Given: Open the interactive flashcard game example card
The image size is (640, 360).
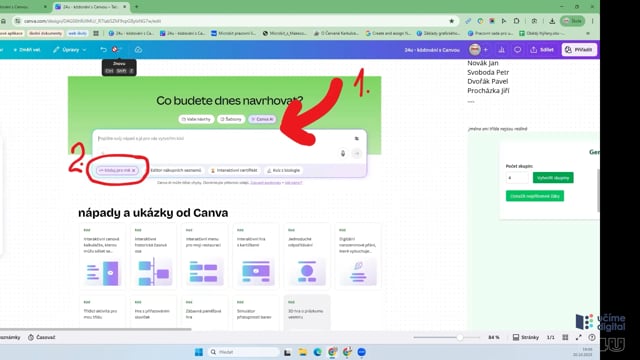Looking at the screenshot, I should pos(256,256).
